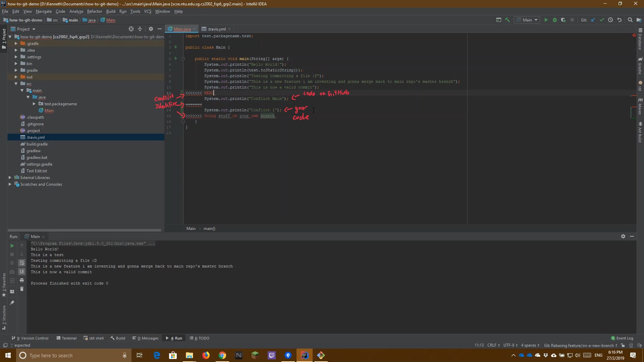Switch to the .travis.yml editor tab

click(216, 29)
